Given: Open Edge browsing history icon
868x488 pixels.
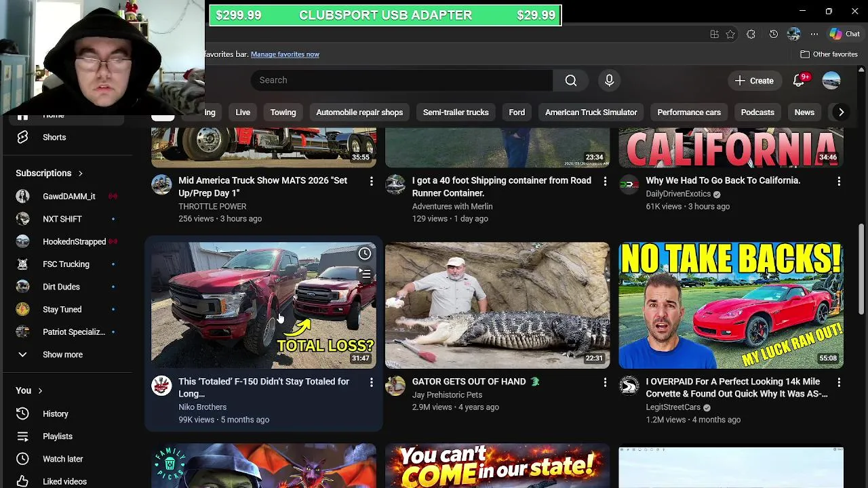Looking at the screenshot, I should [773, 34].
